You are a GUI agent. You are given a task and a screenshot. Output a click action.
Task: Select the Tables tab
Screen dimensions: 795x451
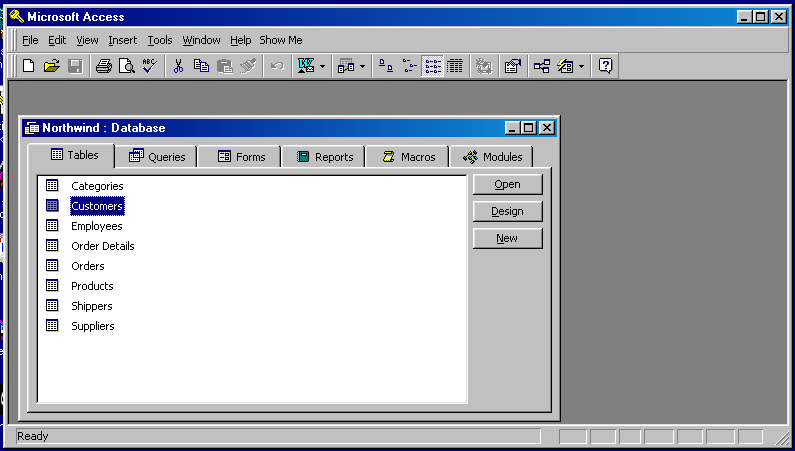point(71,155)
